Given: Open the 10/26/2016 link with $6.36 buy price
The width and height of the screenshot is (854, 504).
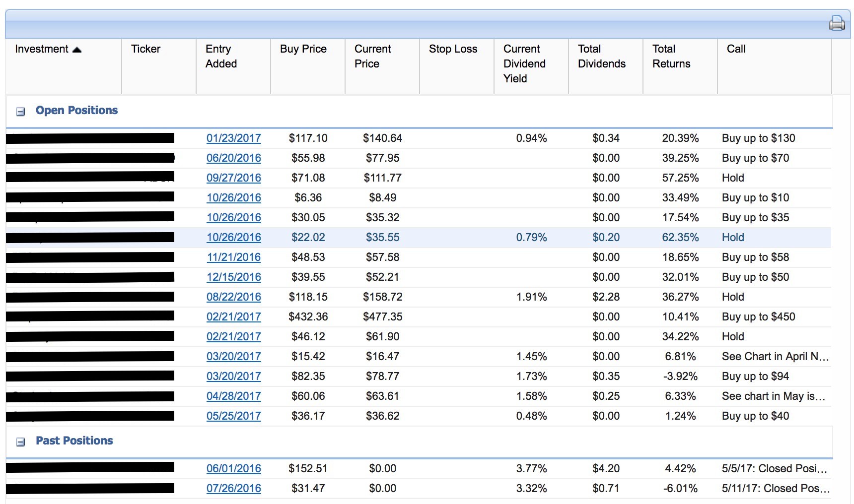Looking at the screenshot, I should tap(234, 198).
